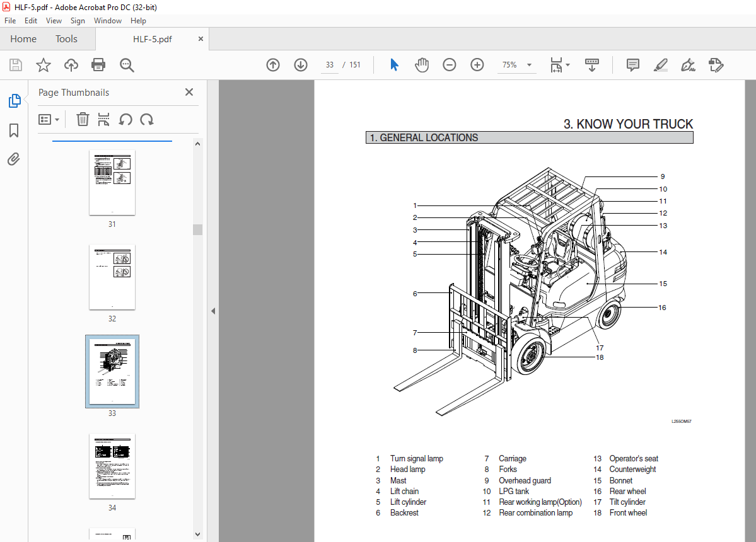The width and height of the screenshot is (756, 542).
Task: Delete selected page with trash icon
Action: coord(83,119)
